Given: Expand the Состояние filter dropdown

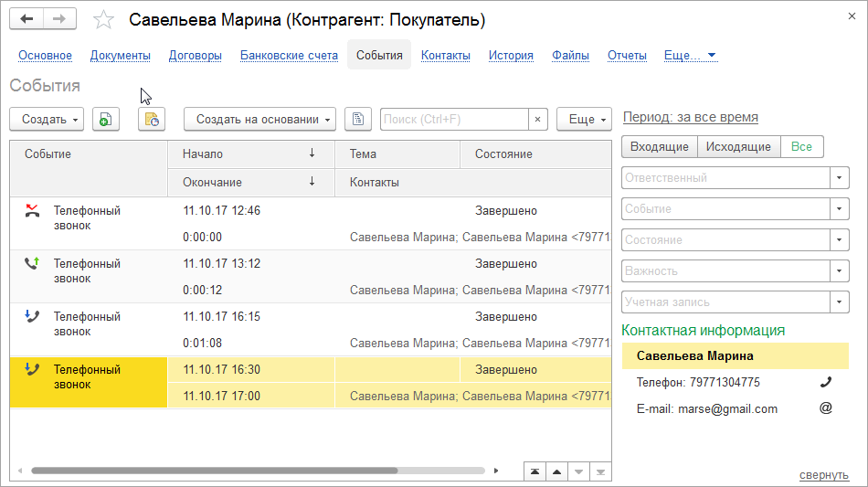Looking at the screenshot, I should [840, 239].
